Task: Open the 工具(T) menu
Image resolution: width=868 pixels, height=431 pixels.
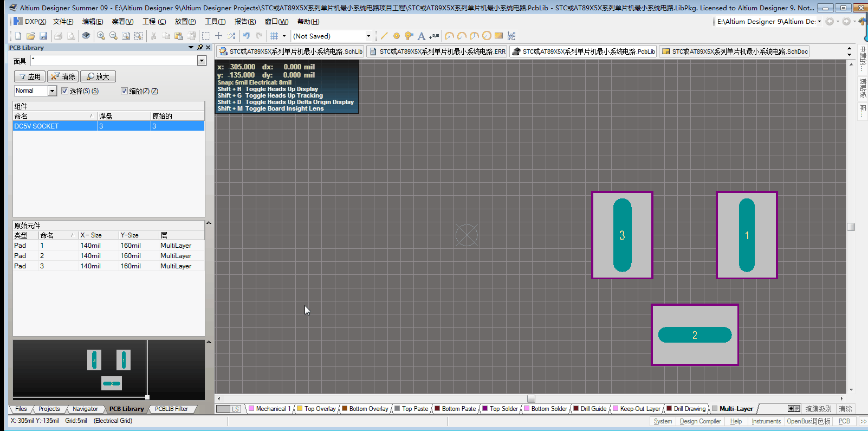Action: pyautogui.click(x=215, y=22)
